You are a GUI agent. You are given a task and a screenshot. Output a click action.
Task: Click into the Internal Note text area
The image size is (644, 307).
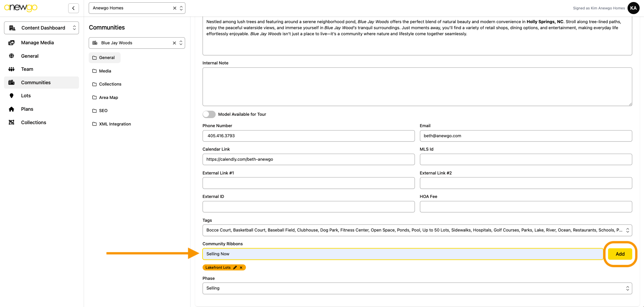[x=417, y=87]
